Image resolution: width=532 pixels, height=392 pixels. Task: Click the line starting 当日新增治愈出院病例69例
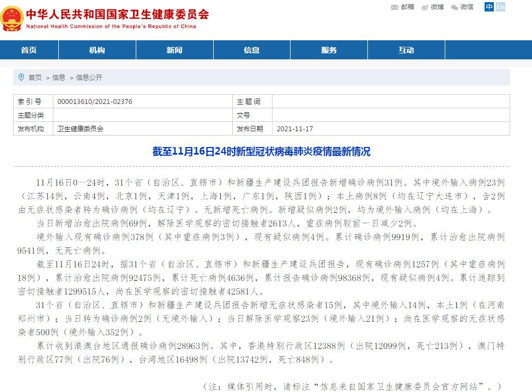point(227,223)
